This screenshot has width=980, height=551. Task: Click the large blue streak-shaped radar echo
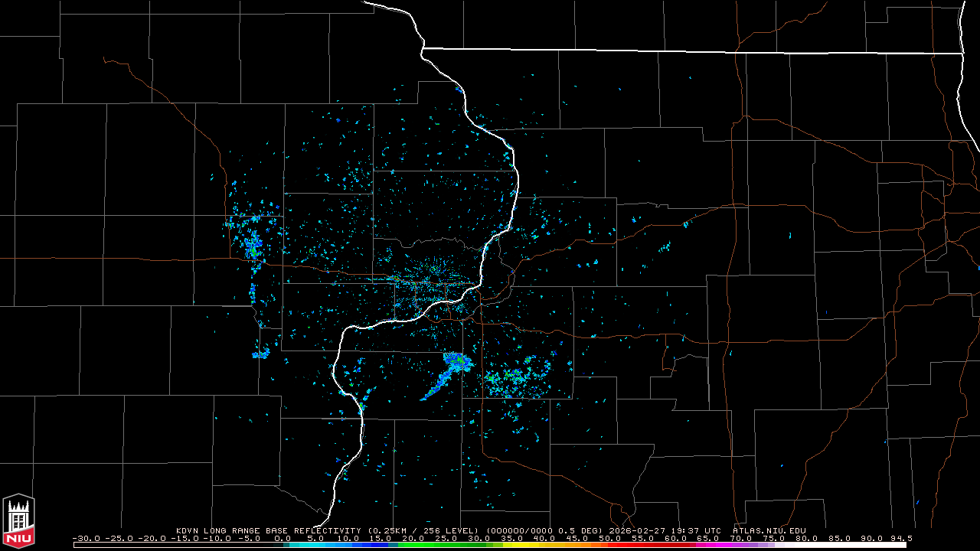[447, 374]
